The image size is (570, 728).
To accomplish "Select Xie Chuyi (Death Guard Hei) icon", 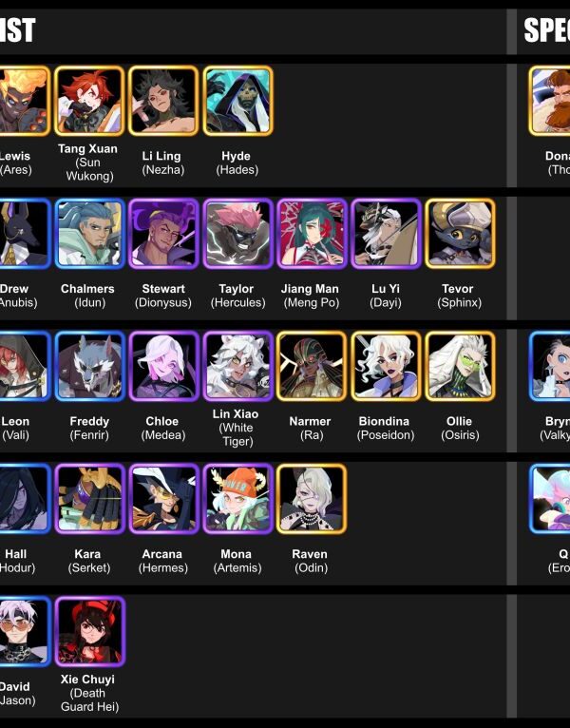I will pos(89,631).
